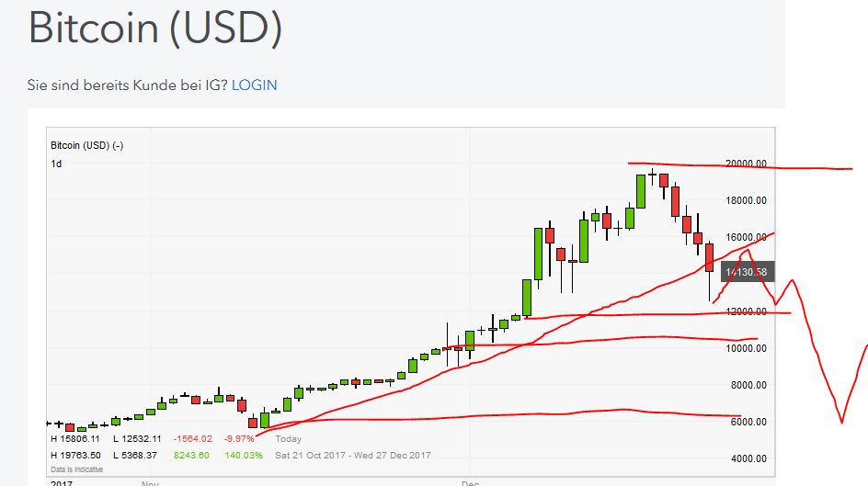The width and height of the screenshot is (868, 486).
Task: Click the 6000.00 price axis label
Action: [748, 422]
